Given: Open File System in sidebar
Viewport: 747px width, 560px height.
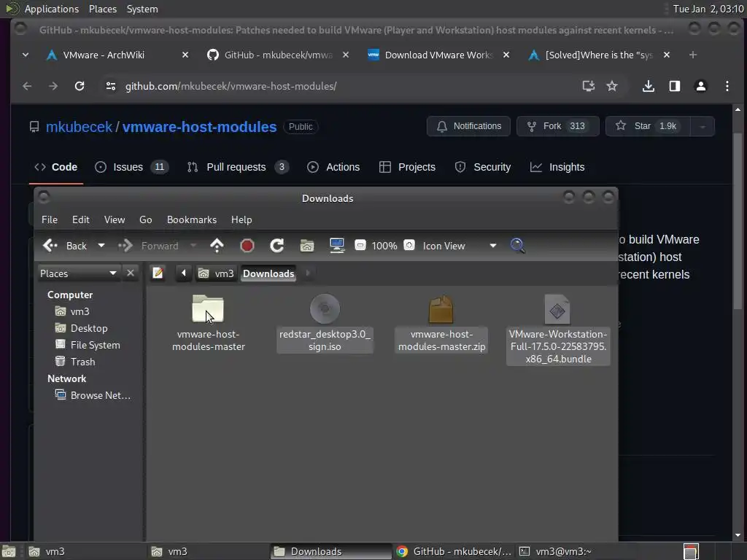Looking at the screenshot, I should [x=88, y=345].
